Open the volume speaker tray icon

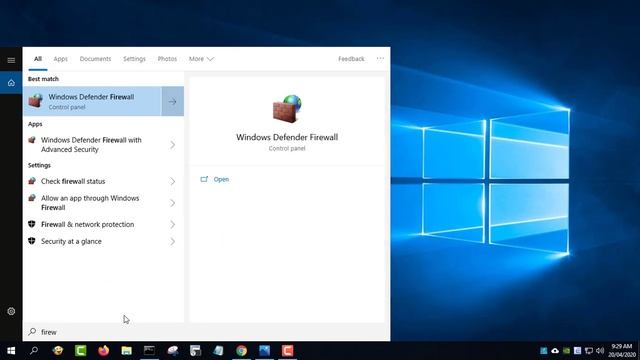pyautogui.click(x=600, y=351)
